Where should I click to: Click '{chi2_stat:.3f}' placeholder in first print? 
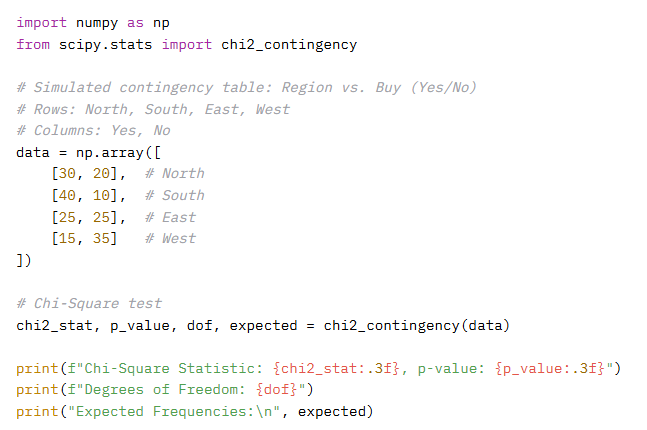point(336,369)
